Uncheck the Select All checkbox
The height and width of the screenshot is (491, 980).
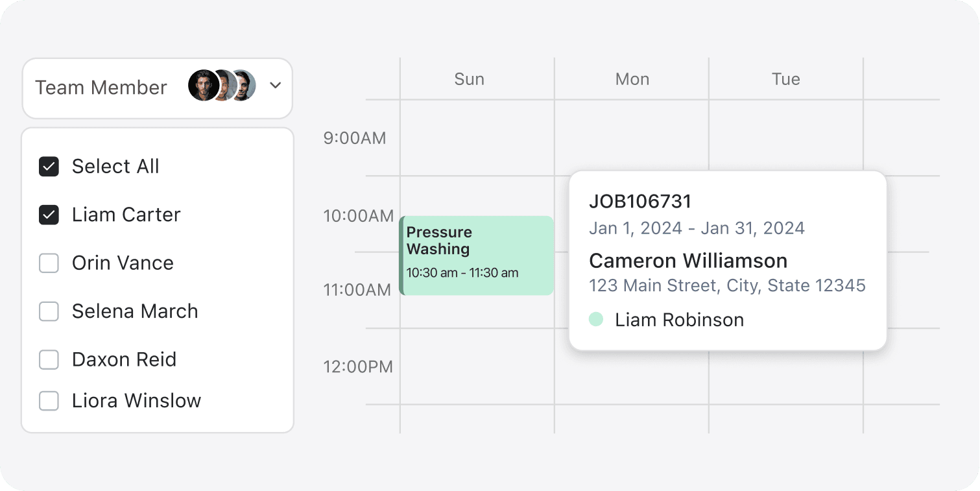(49, 167)
